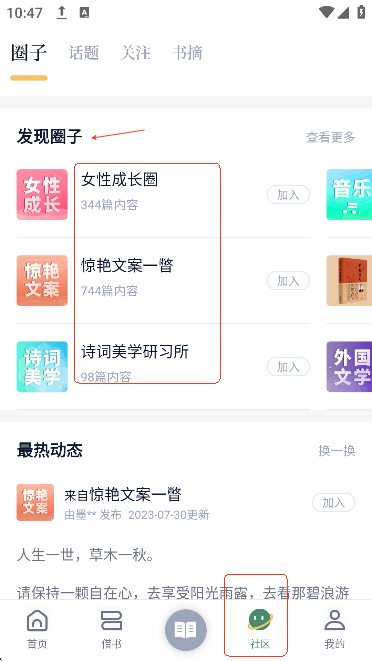Open the book cover circle thumbnail
The width and height of the screenshot is (372, 661).
349,280
